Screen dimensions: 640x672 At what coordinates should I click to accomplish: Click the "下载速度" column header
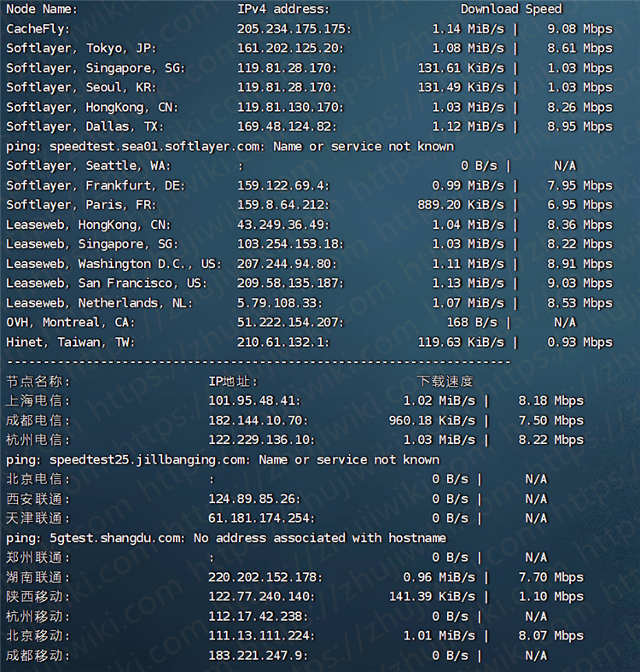(445, 382)
